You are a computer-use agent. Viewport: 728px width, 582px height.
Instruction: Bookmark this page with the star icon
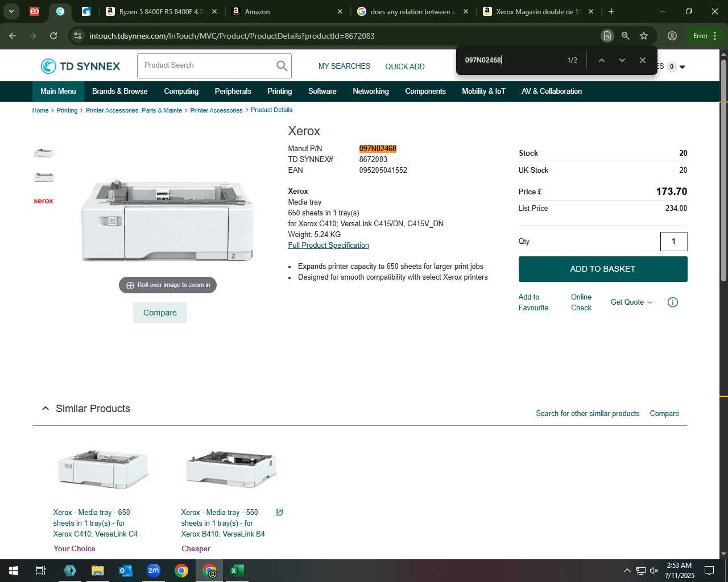click(644, 36)
